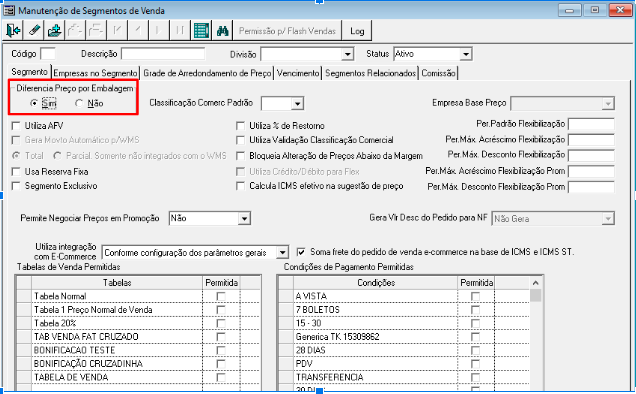This screenshot has height=394, width=636.
Task: Open the teal grid list view icon
Action: [x=201, y=31]
